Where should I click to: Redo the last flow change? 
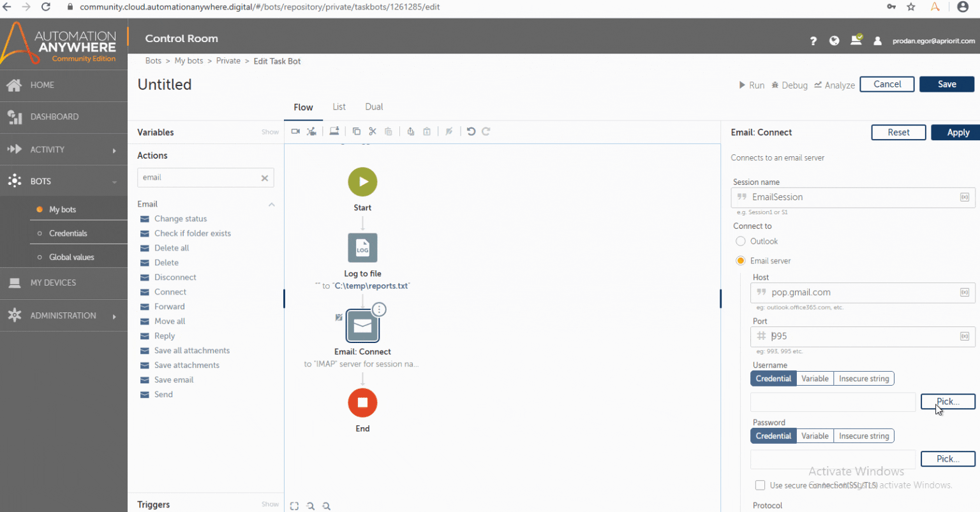click(487, 131)
